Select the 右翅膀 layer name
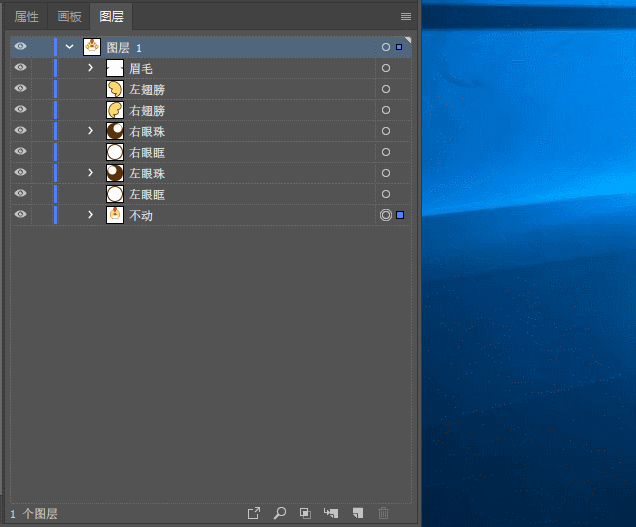 pyautogui.click(x=147, y=110)
